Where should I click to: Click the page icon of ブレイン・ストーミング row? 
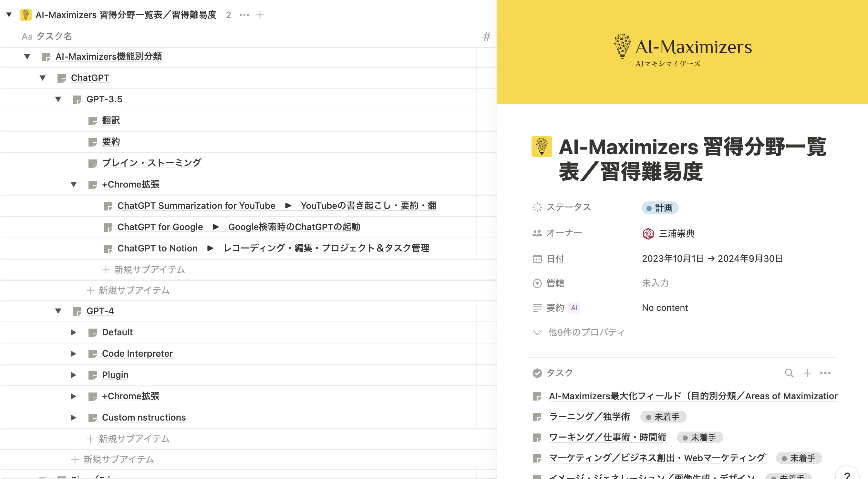[x=93, y=163]
